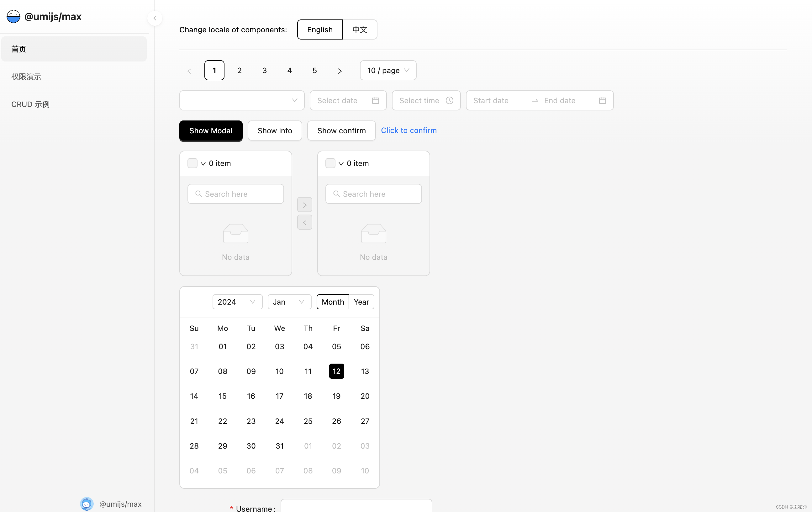Screen dimensions: 812x512
Task: Expand the Jan month dropdown
Action: coord(289,302)
